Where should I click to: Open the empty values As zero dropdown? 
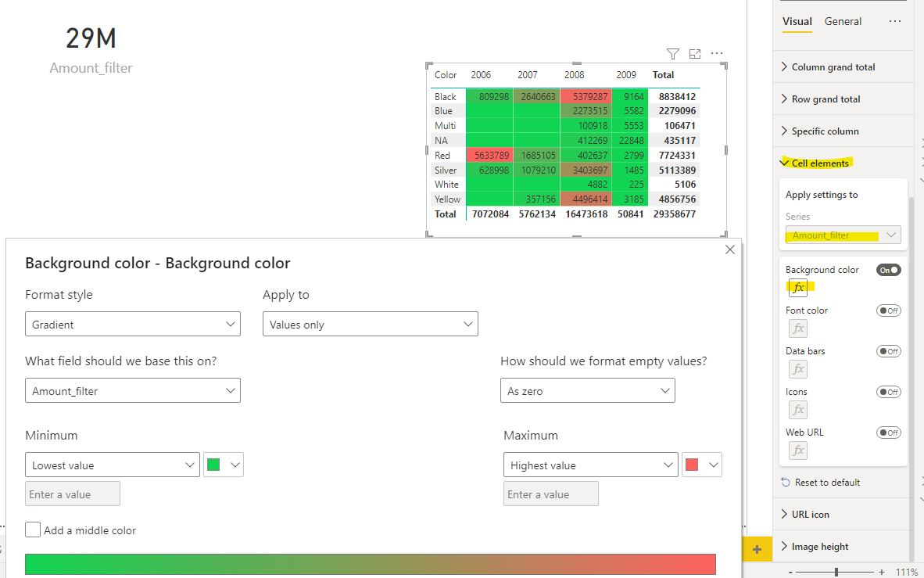588,390
